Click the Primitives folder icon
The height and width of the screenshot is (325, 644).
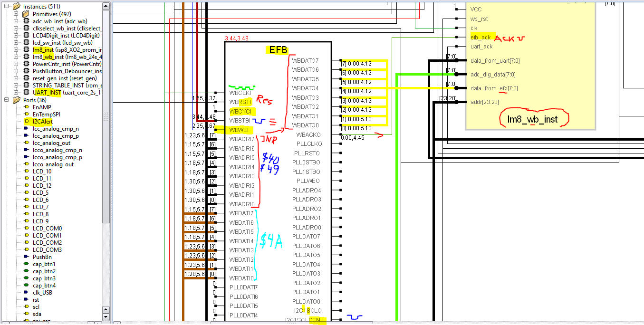coord(26,14)
